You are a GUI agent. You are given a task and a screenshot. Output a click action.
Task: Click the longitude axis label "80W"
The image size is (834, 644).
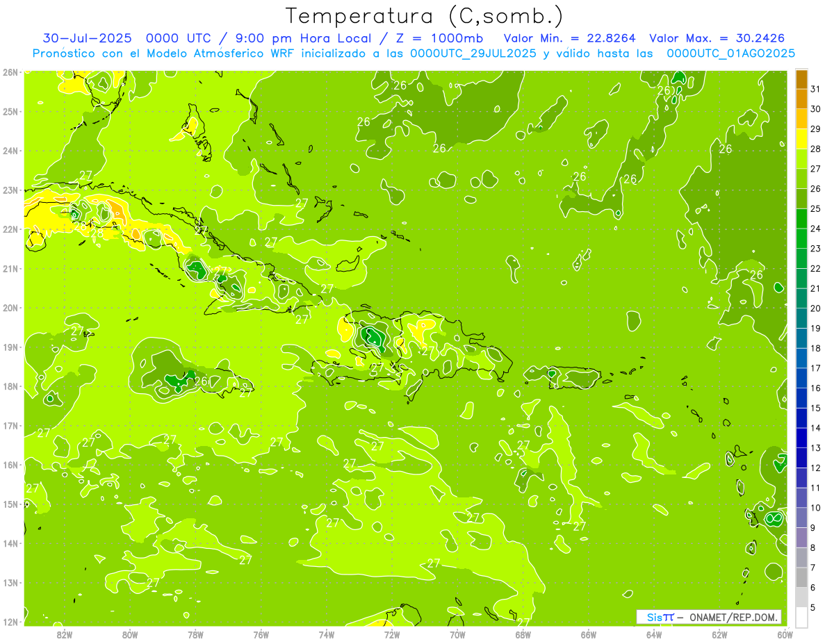pyautogui.click(x=130, y=634)
